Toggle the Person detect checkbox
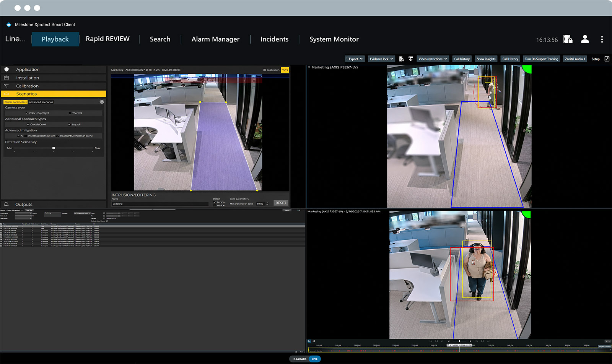This screenshot has height=364, width=612. [215, 202]
